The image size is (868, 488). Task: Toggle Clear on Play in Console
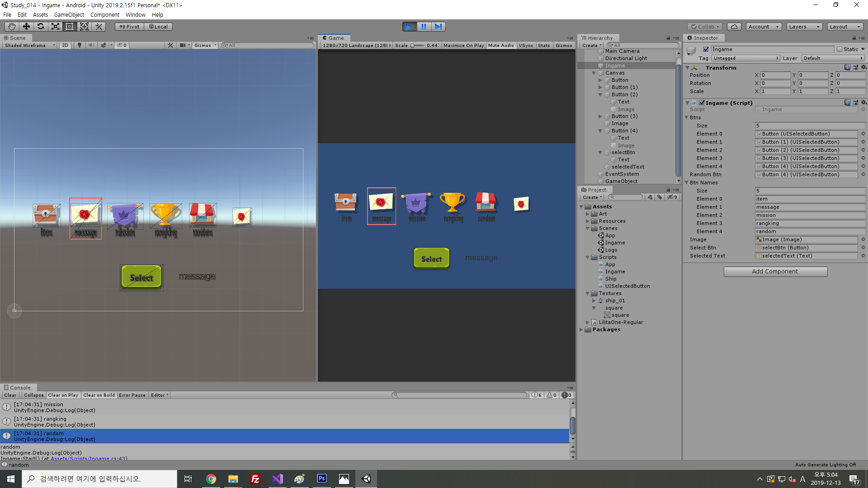pyautogui.click(x=63, y=395)
